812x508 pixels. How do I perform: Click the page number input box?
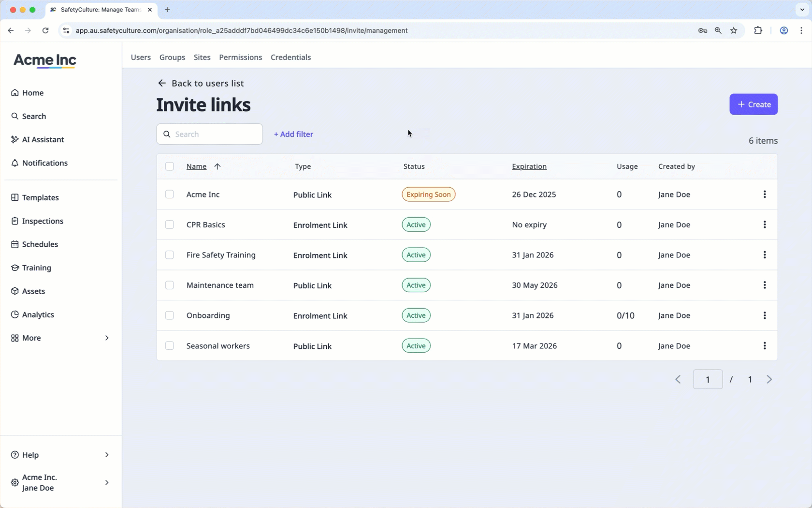708,379
